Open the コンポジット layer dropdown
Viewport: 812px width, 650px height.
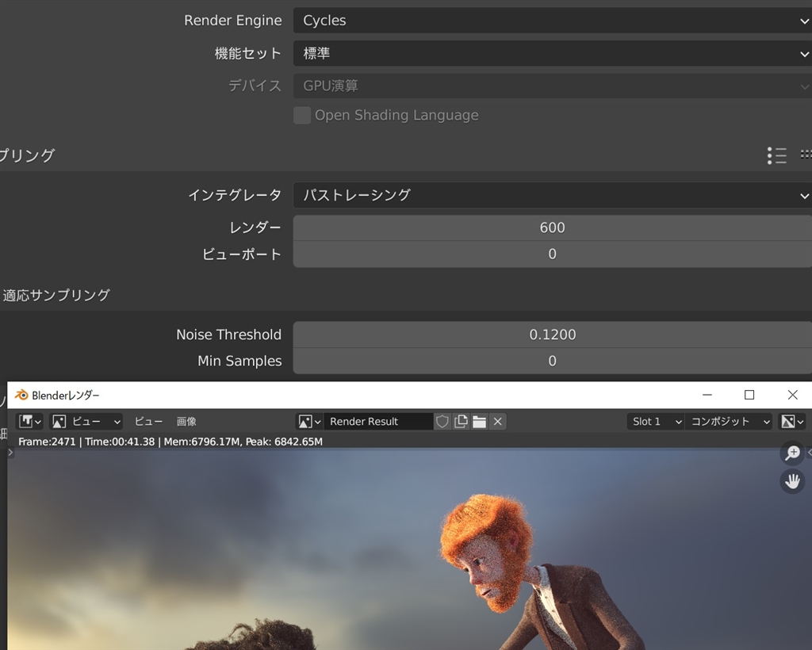pyautogui.click(x=729, y=422)
